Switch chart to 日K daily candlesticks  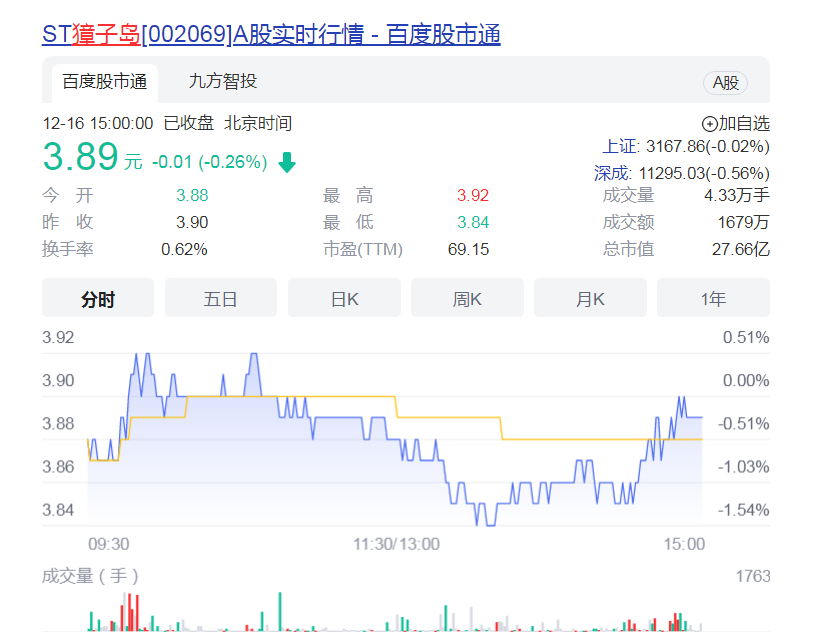344,298
